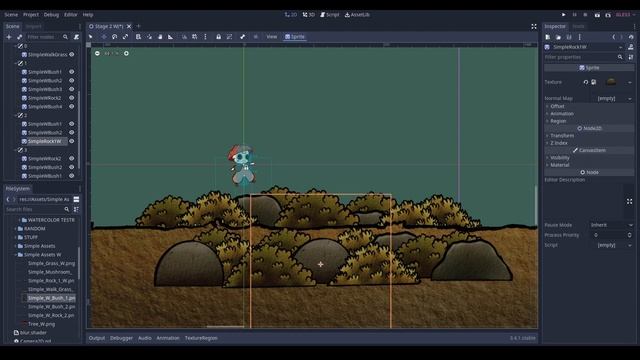Open the Debug menu

pos(51,15)
